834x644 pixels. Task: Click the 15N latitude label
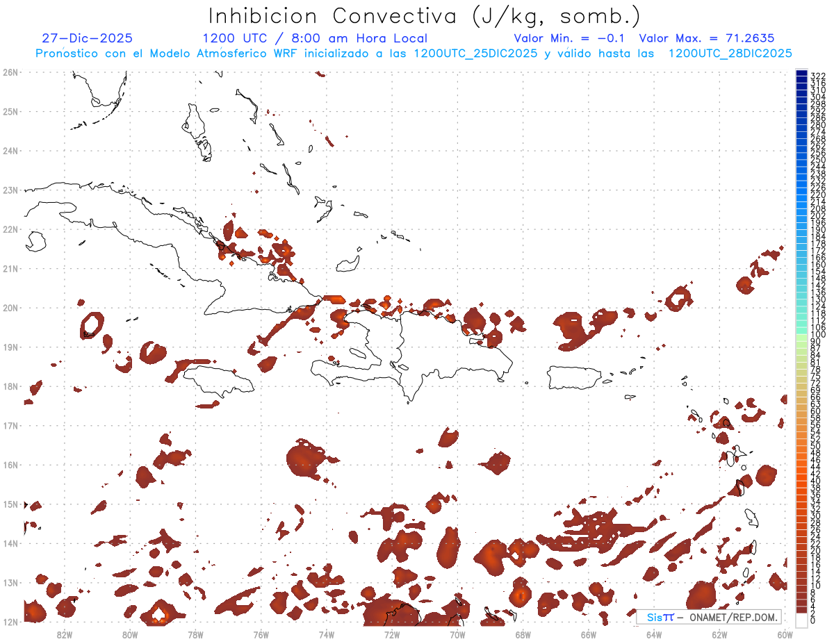[10, 504]
